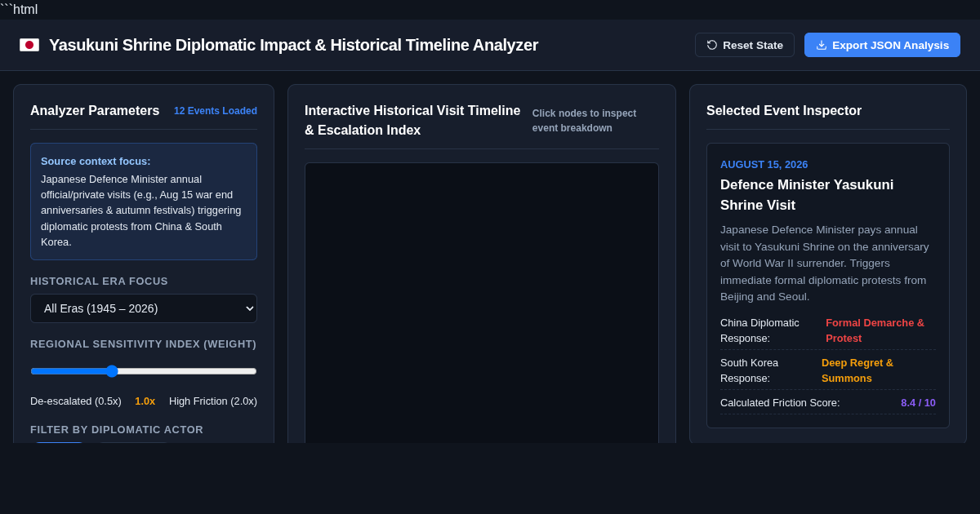Click the Historical Era Focus label
This screenshot has height=514, width=980.
tap(99, 281)
